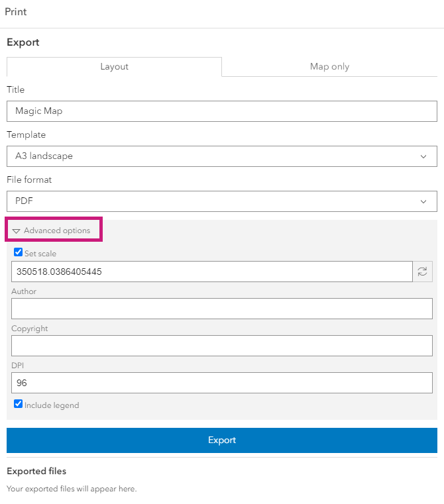This screenshot has width=444, height=504.
Task: Click the Include legend label text
Action: point(52,405)
